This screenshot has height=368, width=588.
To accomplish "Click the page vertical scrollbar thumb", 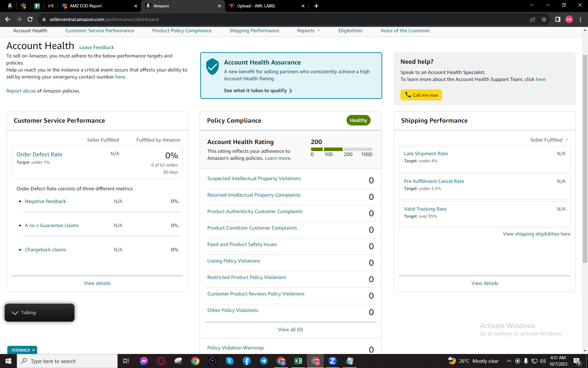I will 585,159.
